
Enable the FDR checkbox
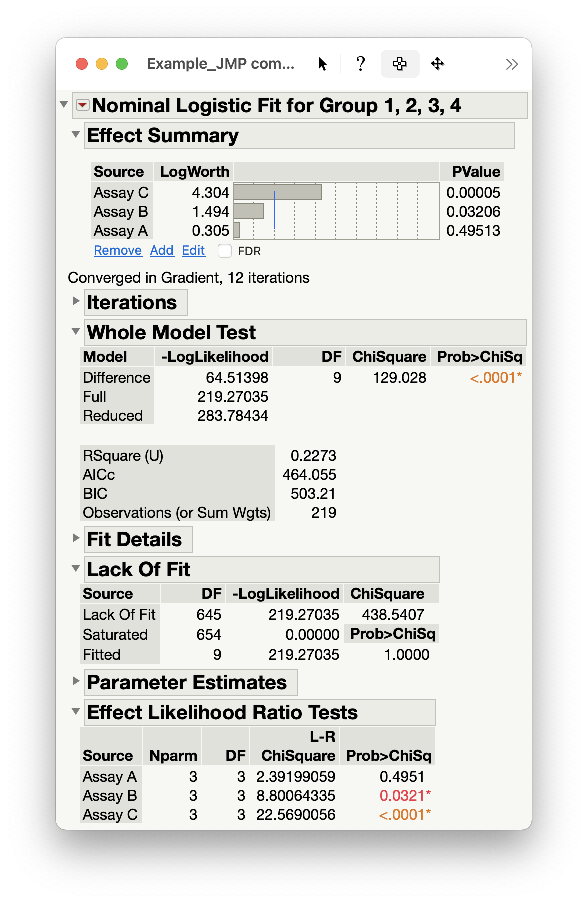tap(225, 251)
